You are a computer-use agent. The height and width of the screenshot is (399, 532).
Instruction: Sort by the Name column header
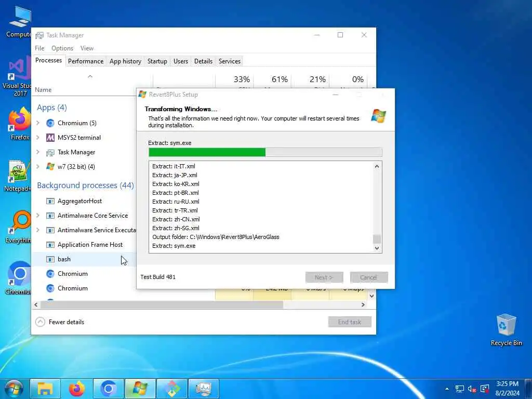pyautogui.click(x=43, y=90)
